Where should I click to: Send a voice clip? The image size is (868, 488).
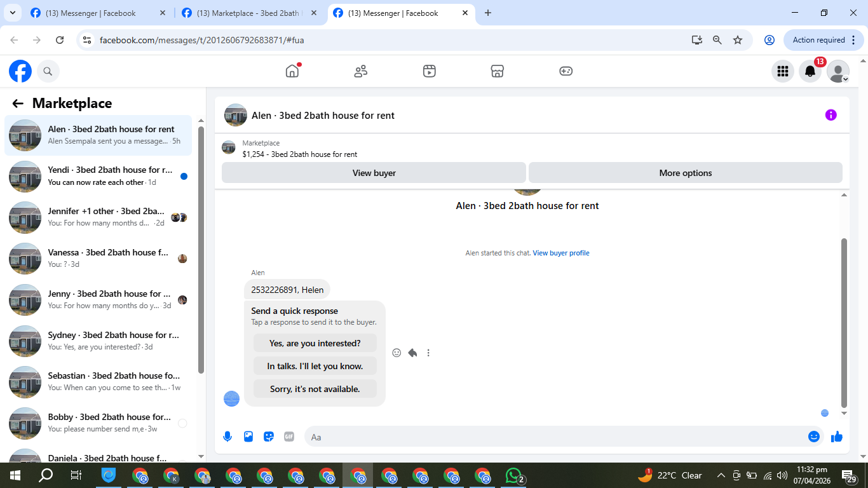pos(227,437)
